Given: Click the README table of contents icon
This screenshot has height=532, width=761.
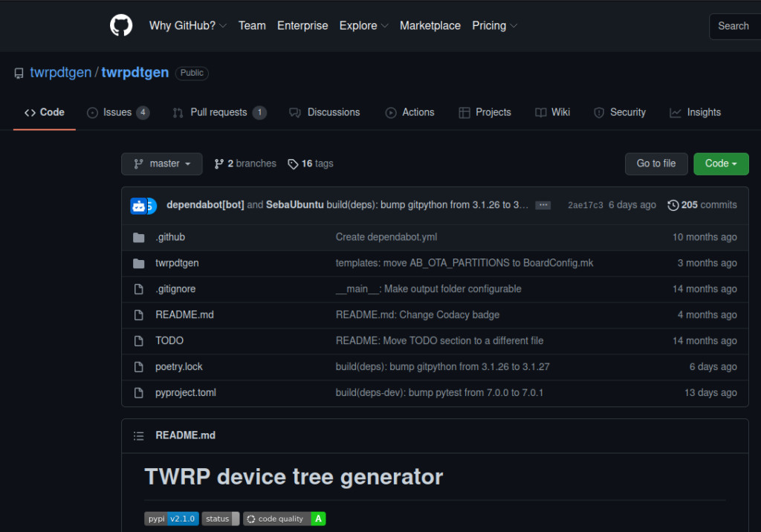Looking at the screenshot, I should (x=138, y=436).
